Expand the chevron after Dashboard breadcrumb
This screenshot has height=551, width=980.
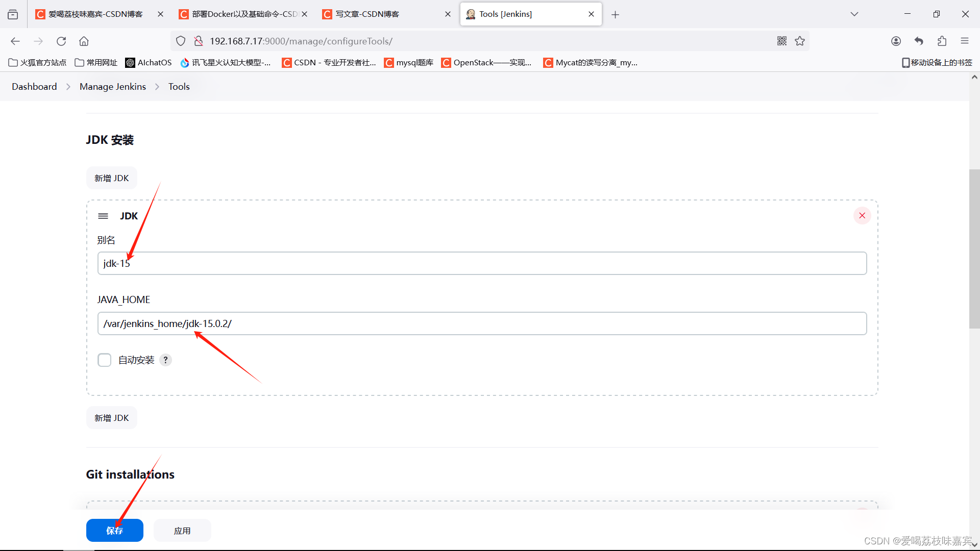click(68, 87)
